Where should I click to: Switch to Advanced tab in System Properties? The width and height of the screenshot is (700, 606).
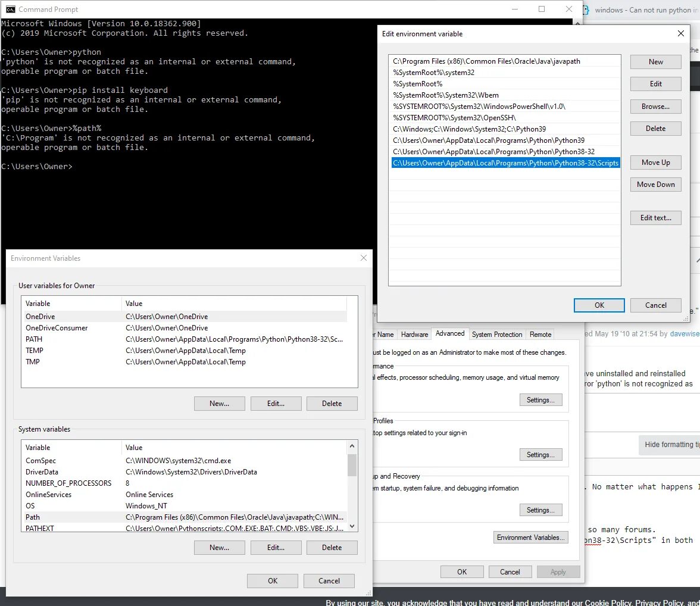[x=450, y=333]
